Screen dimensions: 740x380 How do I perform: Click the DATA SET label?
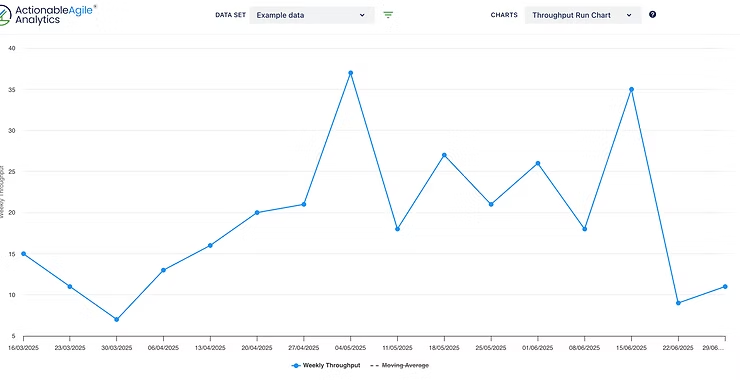(230, 15)
